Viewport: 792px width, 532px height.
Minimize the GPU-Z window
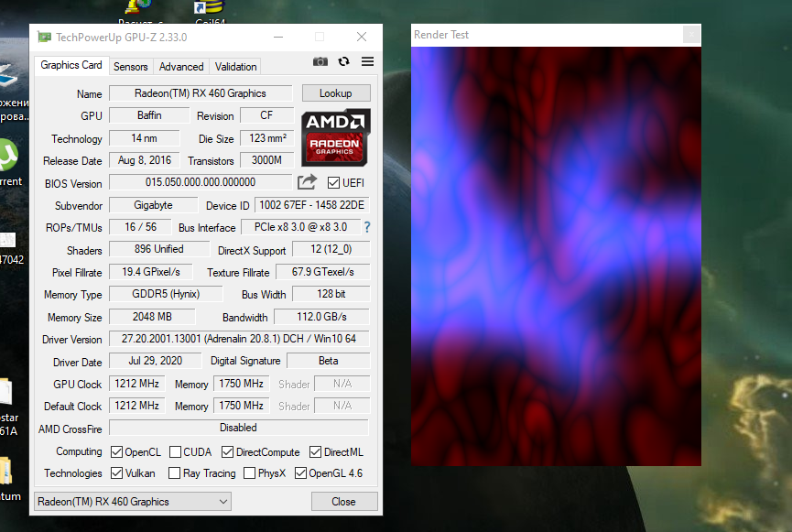[278, 37]
